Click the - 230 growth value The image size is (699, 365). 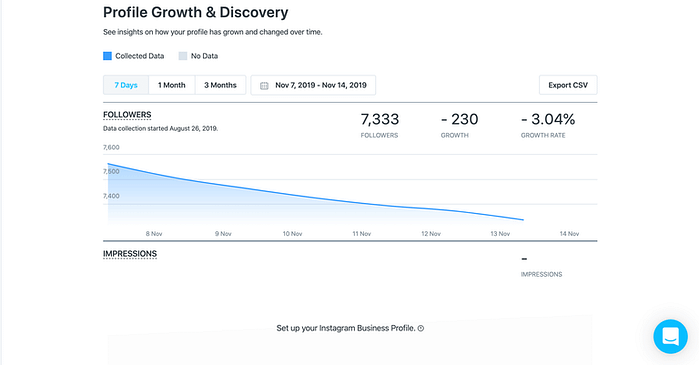460,119
